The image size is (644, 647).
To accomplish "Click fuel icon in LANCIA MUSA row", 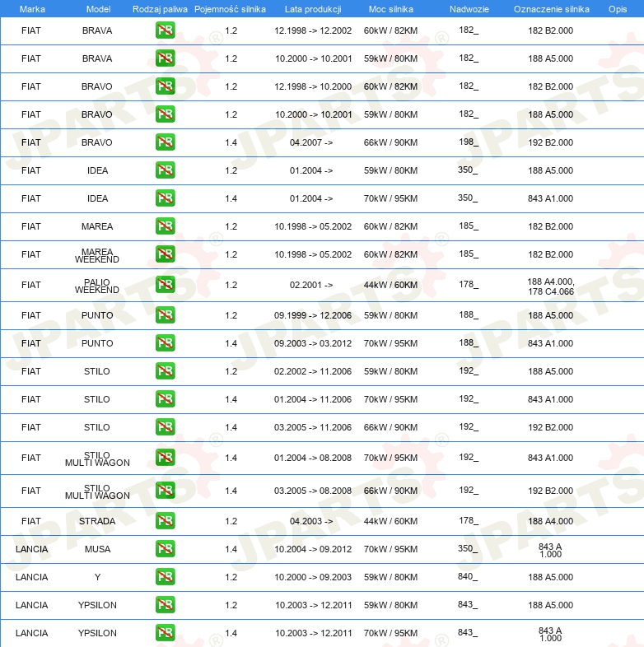I will (x=166, y=550).
